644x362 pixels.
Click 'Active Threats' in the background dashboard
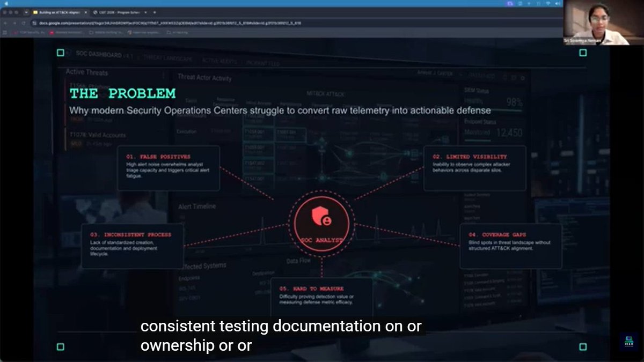click(x=87, y=72)
